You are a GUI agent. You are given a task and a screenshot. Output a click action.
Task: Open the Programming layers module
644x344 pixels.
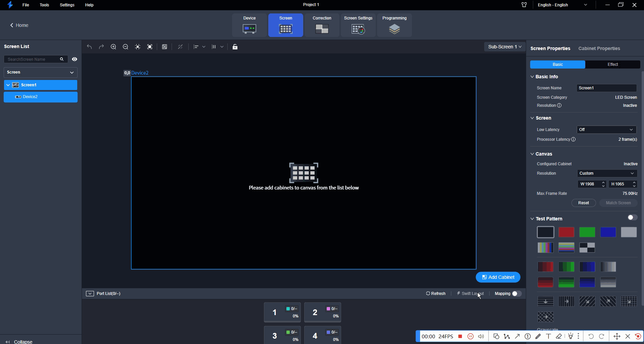pos(395,25)
